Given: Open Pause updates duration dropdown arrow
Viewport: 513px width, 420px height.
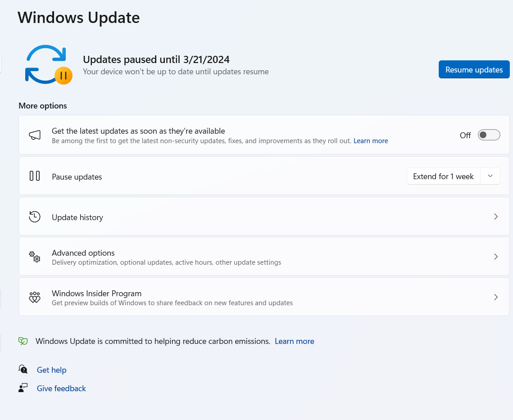Looking at the screenshot, I should pyautogui.click(x=490, y=176).
